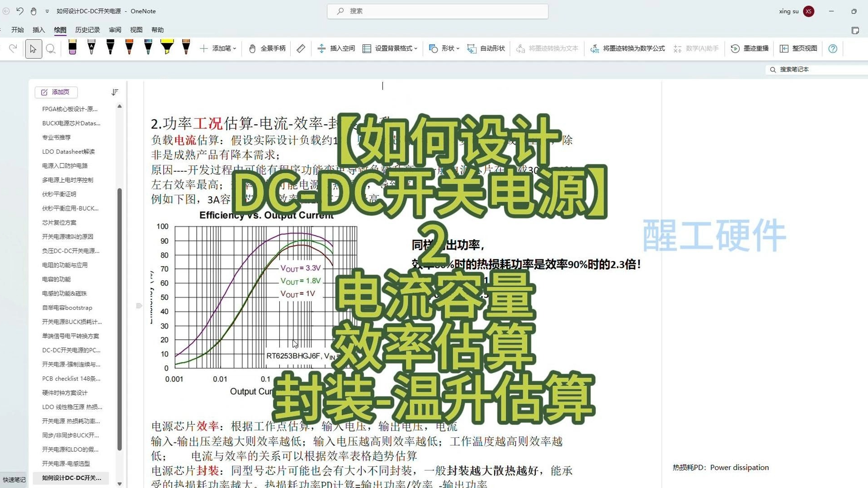Click the back navigation arrow in title bar
This screenshot has width=868, height=488.
(x=6, y=11)
